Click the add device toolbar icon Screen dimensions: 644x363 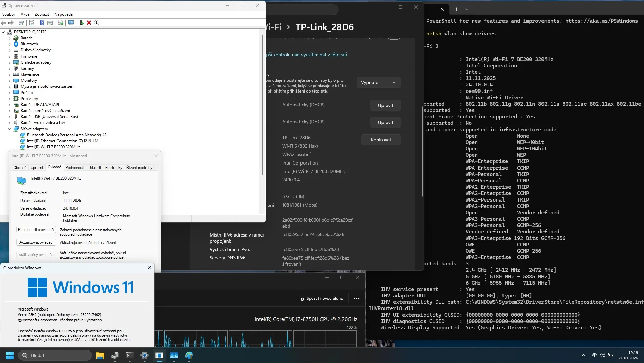pyautogui.click(x=81, y=23)
